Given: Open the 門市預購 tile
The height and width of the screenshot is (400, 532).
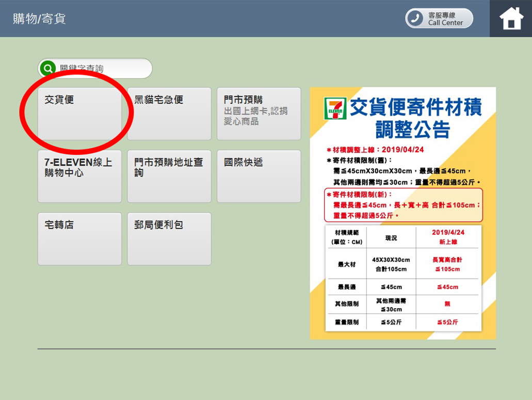Looking at the screenshot, I should tap(259, 114).
